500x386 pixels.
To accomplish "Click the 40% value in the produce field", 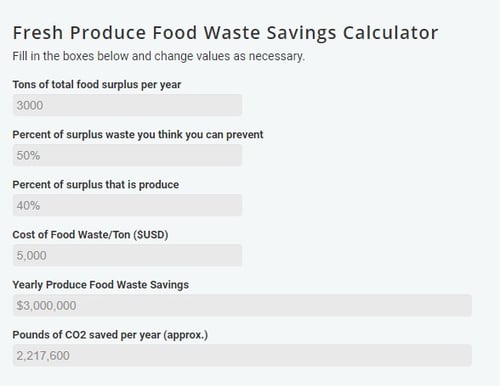I will (28, 205).
